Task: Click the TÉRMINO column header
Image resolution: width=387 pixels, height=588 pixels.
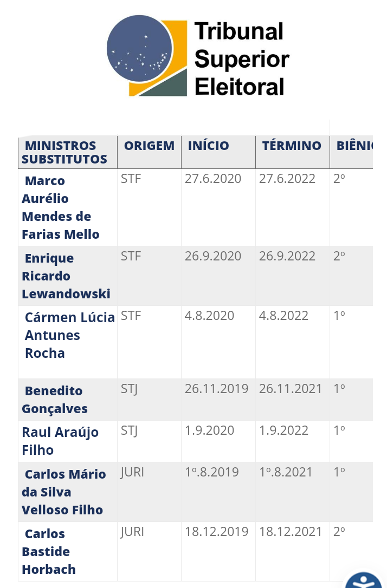Action: click(x=292, y=146)
